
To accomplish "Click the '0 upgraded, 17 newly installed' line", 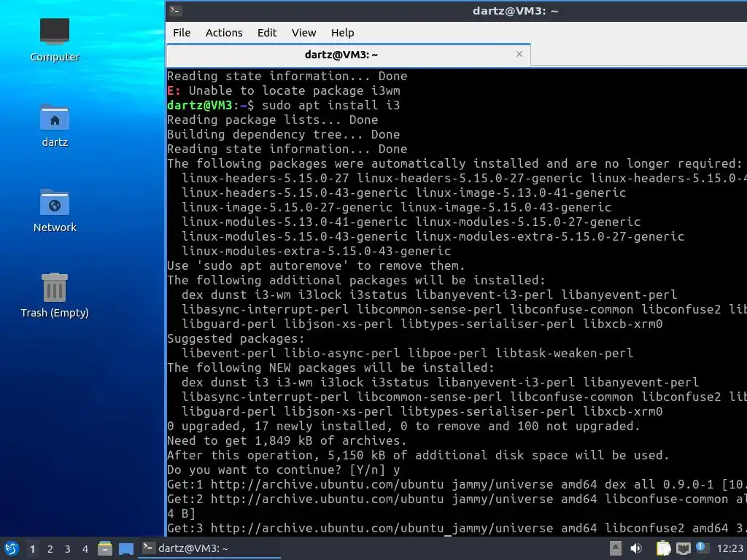I will tap(403, 426).
